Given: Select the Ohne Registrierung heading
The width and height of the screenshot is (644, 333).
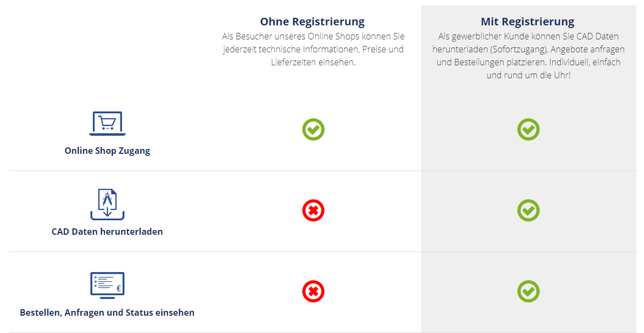Looking at the screenshot, I should click(x=312, y=22).
